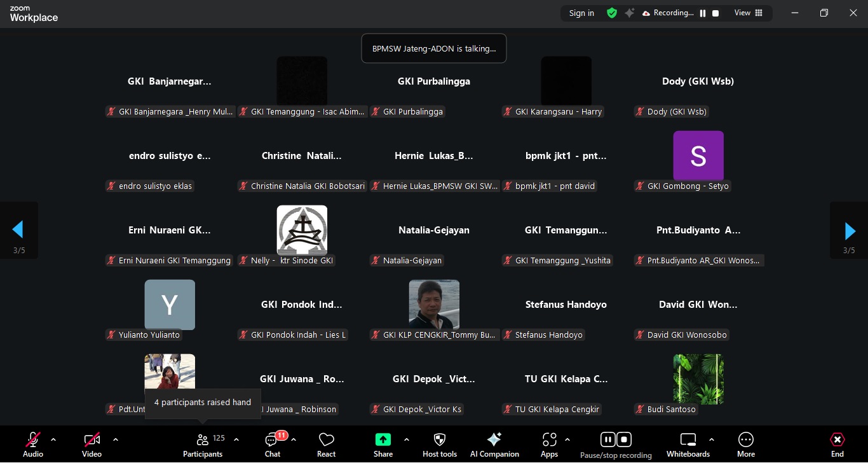Open Host tools shield icon
The height and width of the screenshot is (463, 868).
pos(440,444)
